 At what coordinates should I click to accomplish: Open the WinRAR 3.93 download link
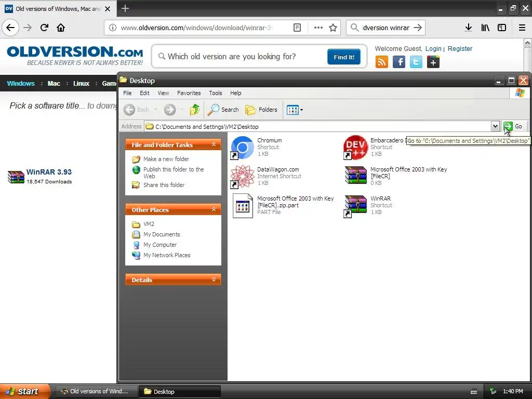click(x=49, y=172)
